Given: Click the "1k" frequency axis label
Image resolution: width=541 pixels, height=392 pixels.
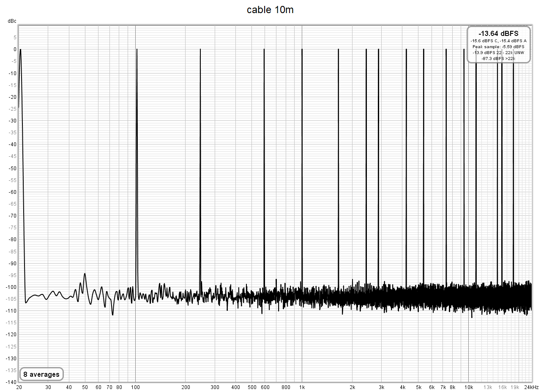Looking at the screenshot, I should [302, 387].
